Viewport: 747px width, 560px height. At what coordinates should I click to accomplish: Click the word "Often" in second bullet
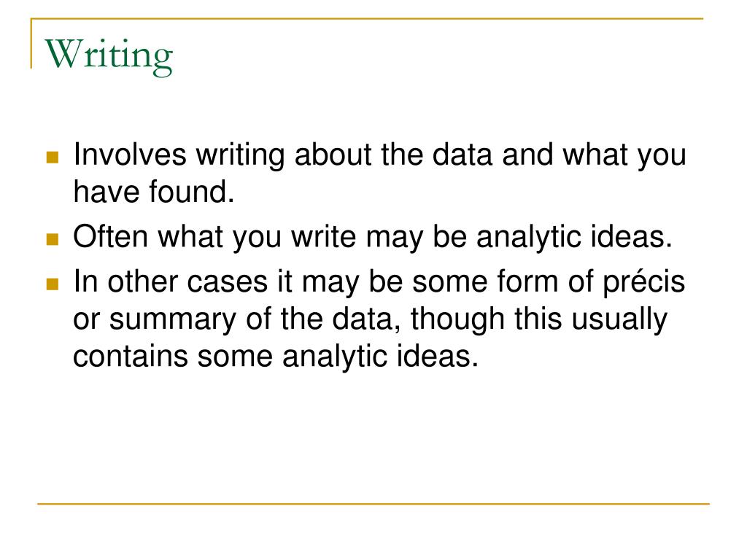(111, 237)
